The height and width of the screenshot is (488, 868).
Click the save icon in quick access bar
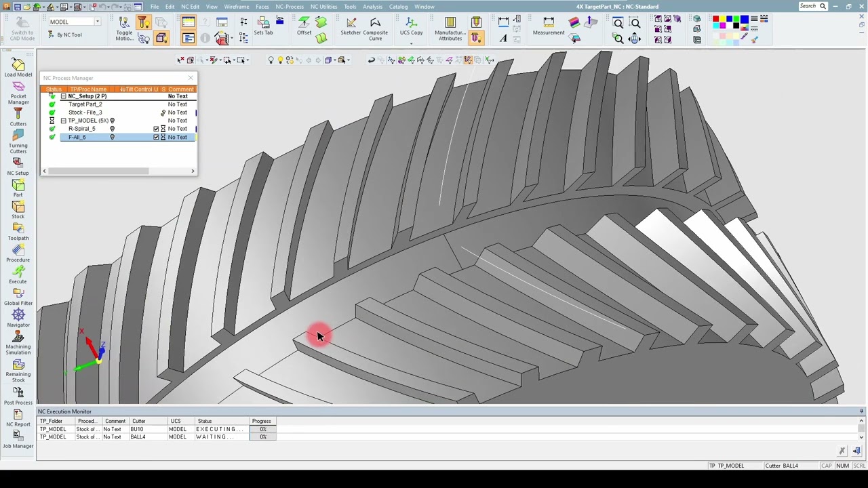tap(17, 7)
